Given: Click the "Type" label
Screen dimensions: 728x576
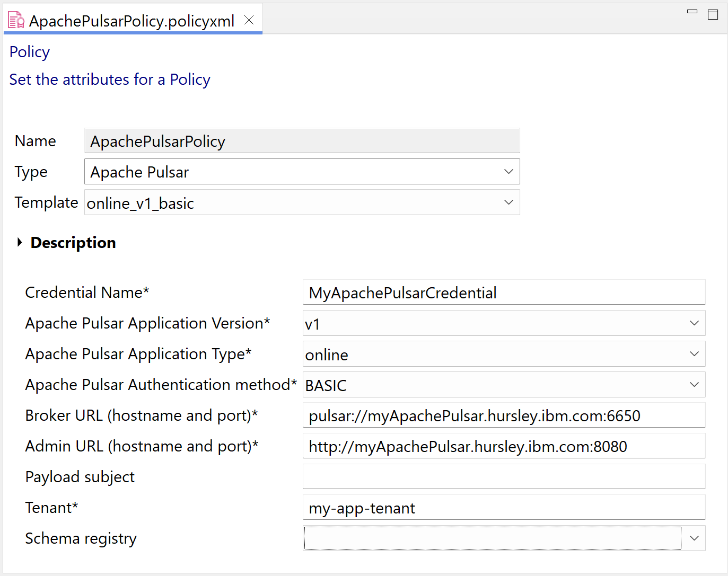Looking at the screenshot, I should click(x=31, y=172).
